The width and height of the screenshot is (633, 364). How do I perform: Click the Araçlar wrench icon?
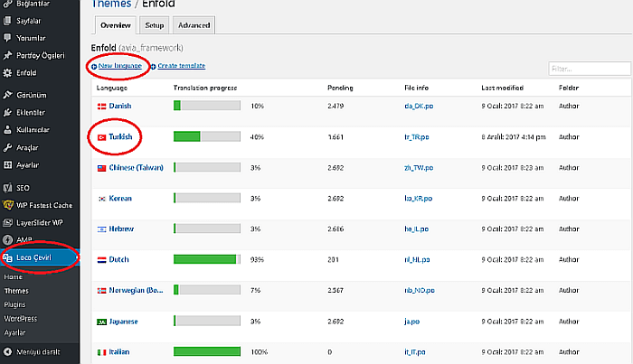click(x=7, y=147)
